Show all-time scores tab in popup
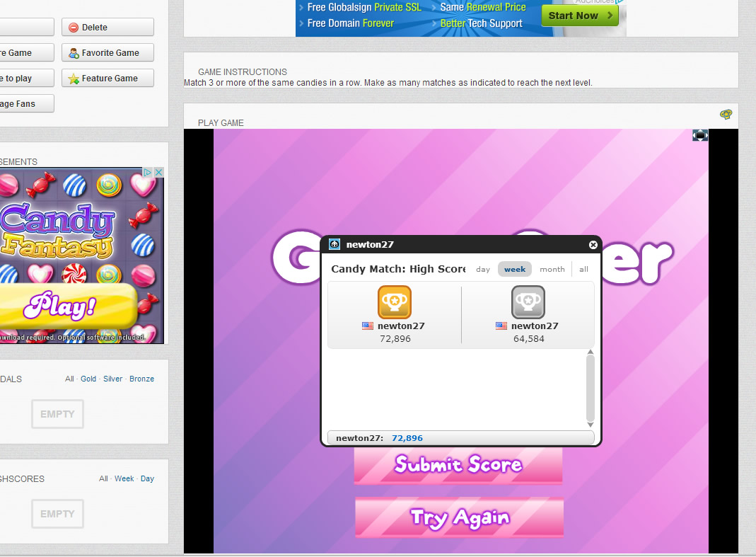The height and width of the screenshot is (557, 756). click(x=583, y=270)
